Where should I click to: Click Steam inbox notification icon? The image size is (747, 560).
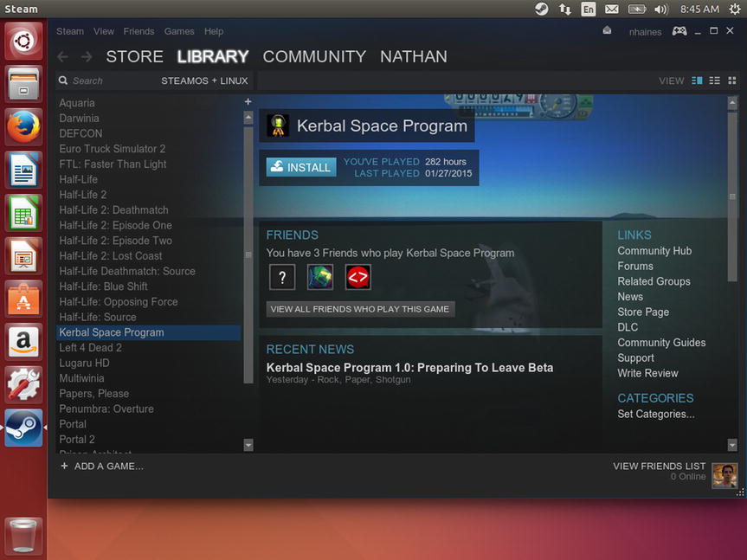[607, 31]
